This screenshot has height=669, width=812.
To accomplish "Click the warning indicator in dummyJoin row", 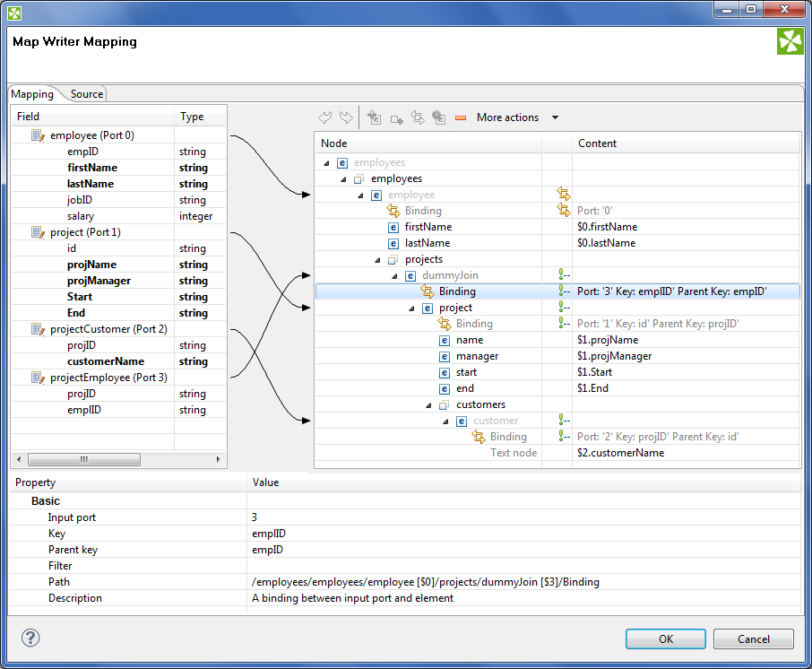I will click(x=564, y=275).
